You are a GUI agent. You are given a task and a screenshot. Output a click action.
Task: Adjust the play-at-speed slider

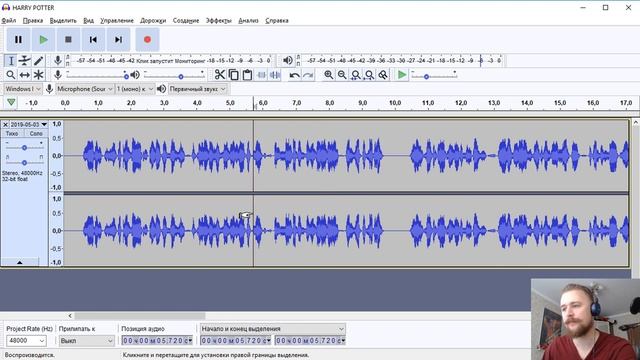pyautogui.click(x=433, y=75)
